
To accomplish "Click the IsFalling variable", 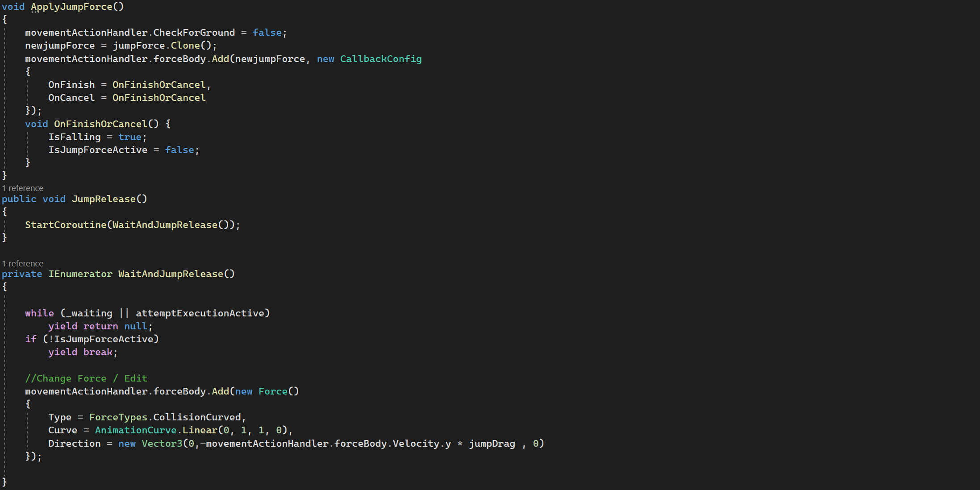I will pyautogui.click(x=74, y=137).
